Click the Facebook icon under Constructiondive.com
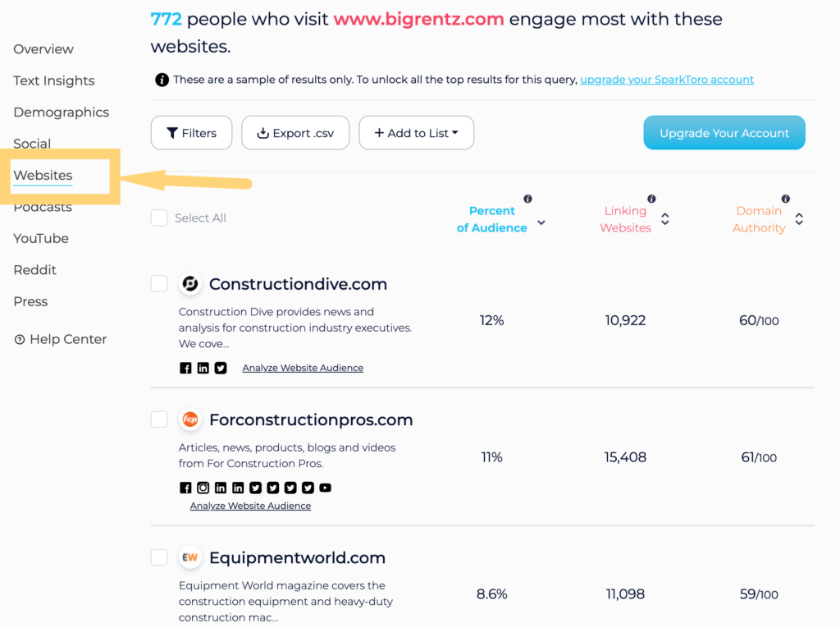Viewport: 840px width, 628px height. (x=185, y=368)
